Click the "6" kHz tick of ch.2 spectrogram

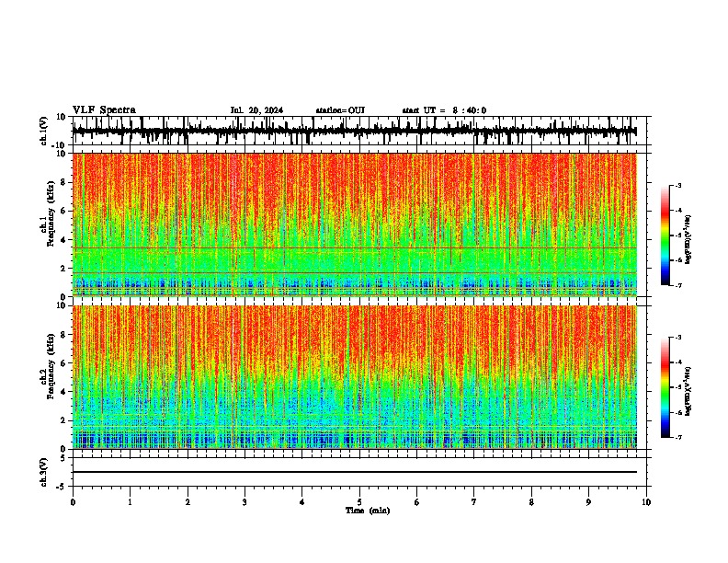(64, 363)
